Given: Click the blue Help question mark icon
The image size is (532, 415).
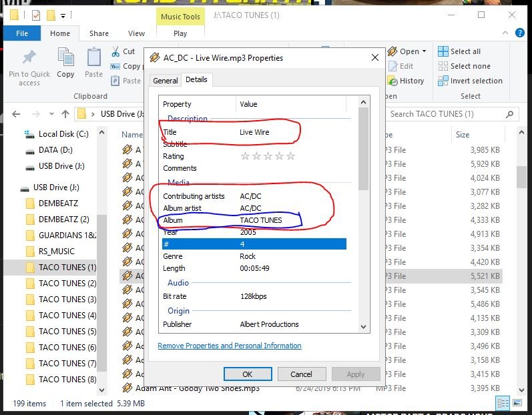Looking at the screenshot, I should tap(519, 33).
